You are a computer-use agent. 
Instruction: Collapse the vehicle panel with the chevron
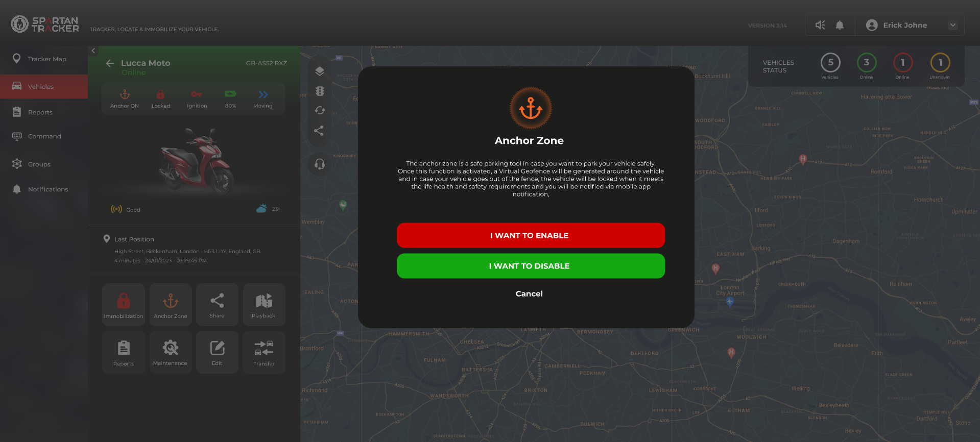(x=93, y=51)
